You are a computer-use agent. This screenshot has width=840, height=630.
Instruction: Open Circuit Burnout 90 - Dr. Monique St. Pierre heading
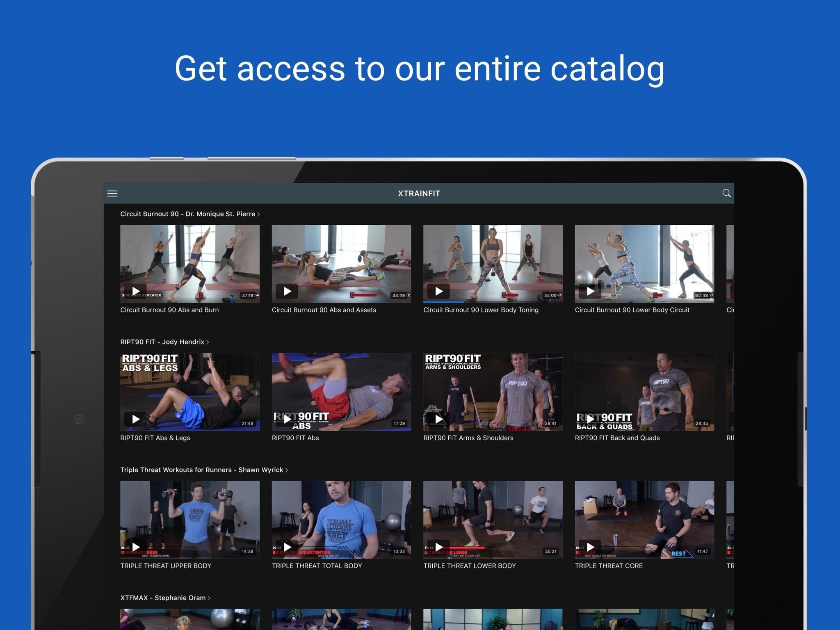coord(187,214)
